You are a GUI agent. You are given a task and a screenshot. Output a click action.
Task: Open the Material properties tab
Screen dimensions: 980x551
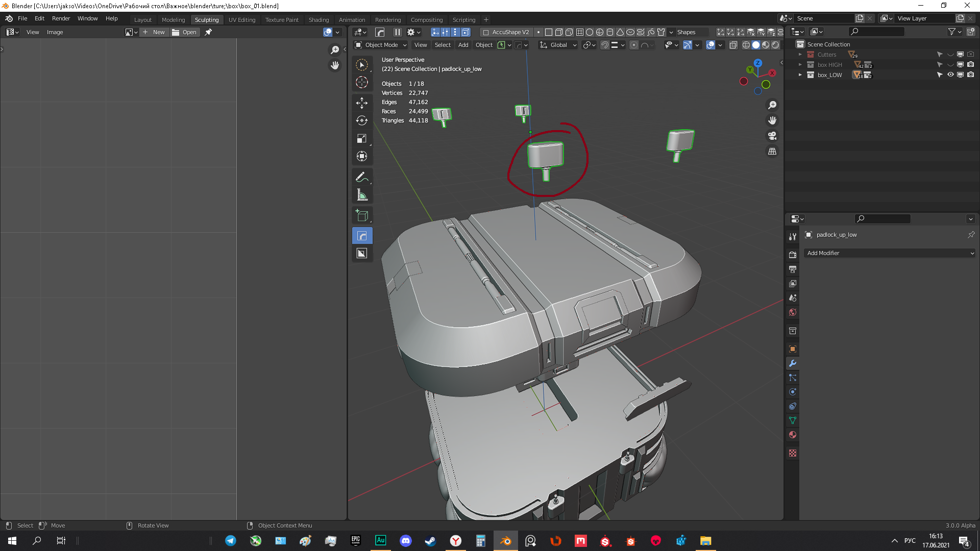coord(793,435)
